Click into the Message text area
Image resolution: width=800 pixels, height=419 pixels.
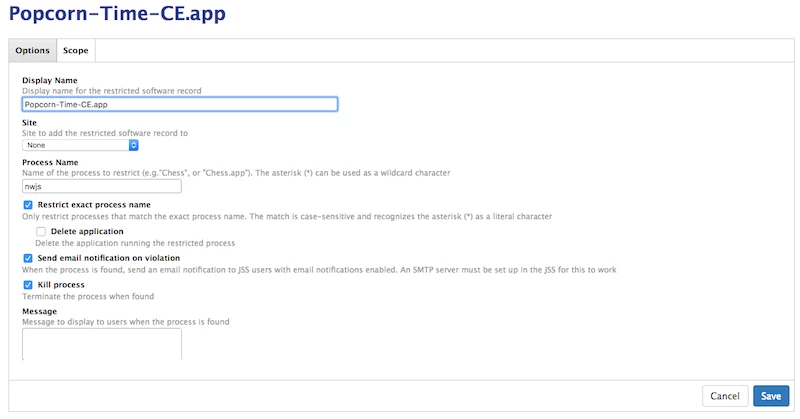tap(102, 344)
